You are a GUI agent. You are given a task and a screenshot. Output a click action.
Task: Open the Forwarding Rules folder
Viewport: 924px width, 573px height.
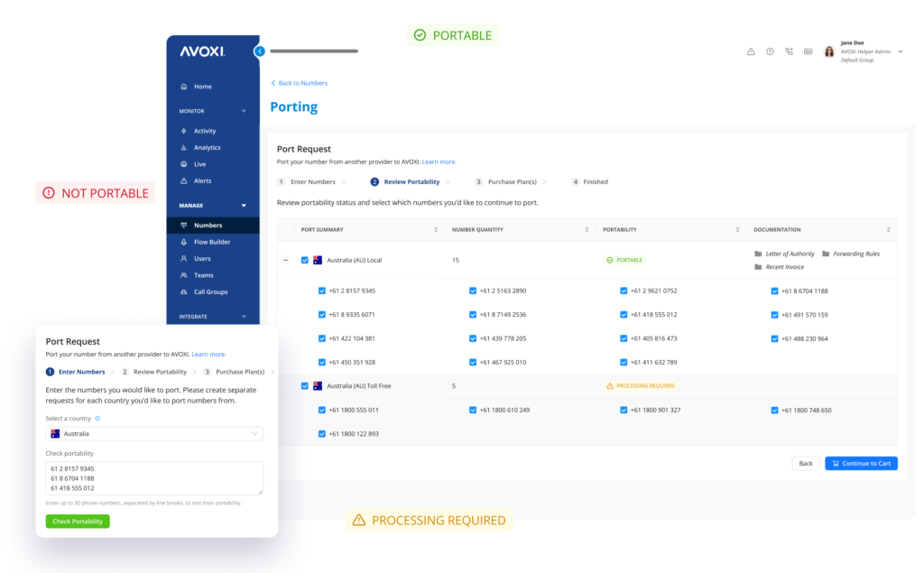point(850,254)
